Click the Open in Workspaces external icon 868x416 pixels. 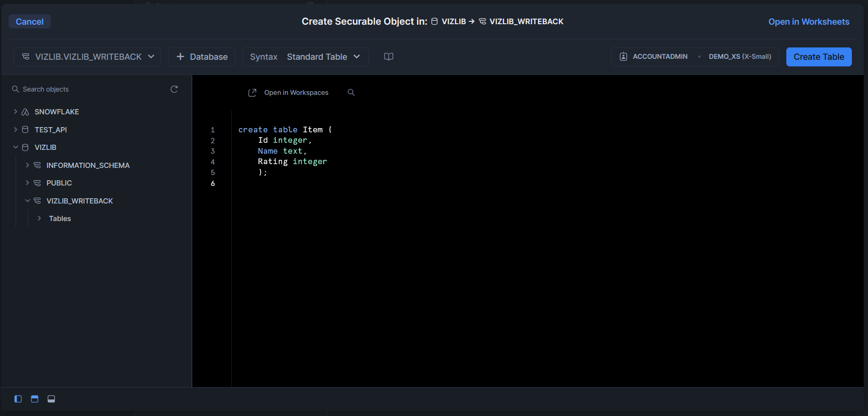click(252, 92)
